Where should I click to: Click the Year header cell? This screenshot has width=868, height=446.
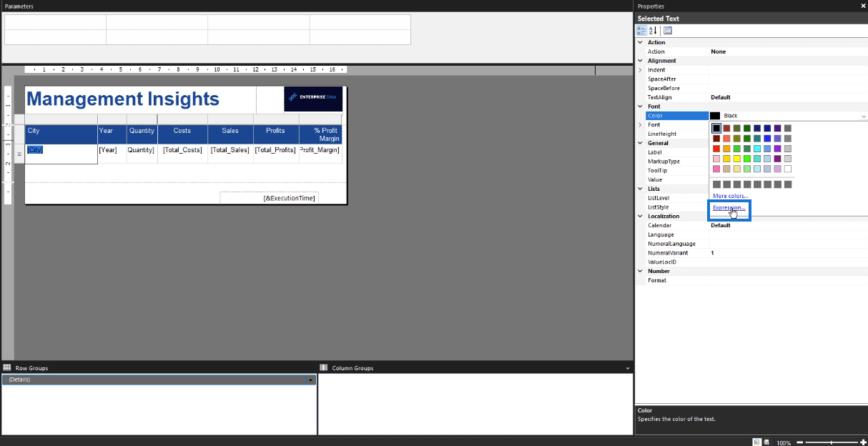[112, 134]
